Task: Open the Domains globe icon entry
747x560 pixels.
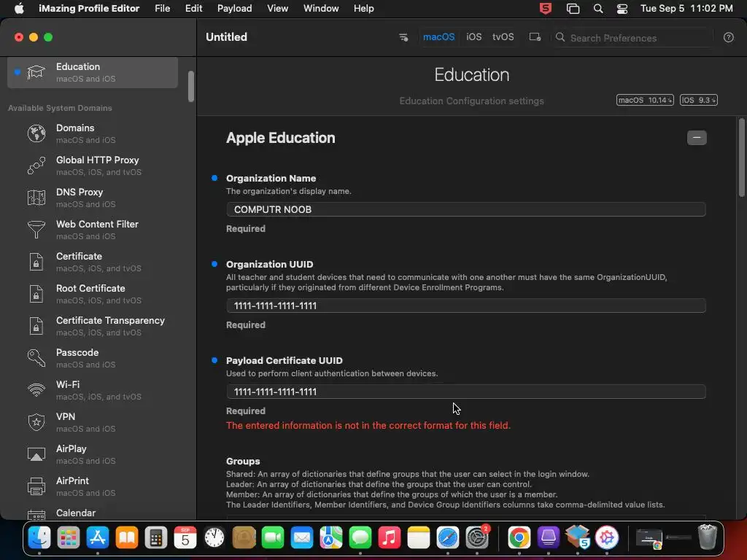Action: pyautogui.click(x=36, y=133)
